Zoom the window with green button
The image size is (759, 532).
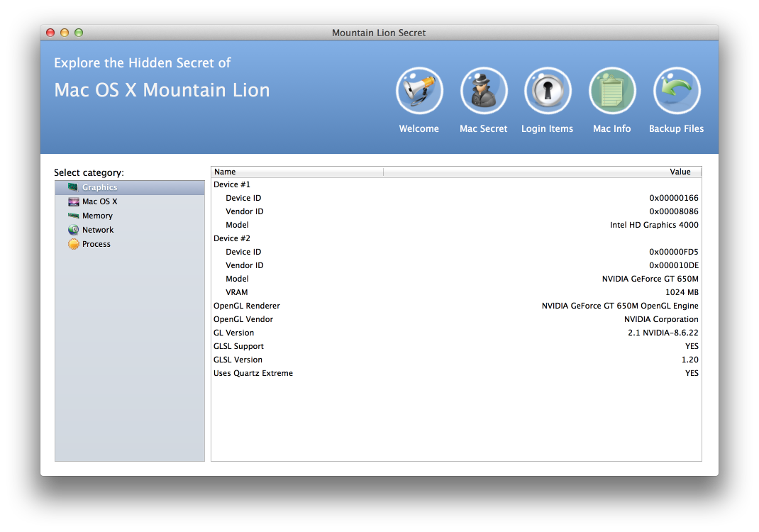tap(79, 33)
